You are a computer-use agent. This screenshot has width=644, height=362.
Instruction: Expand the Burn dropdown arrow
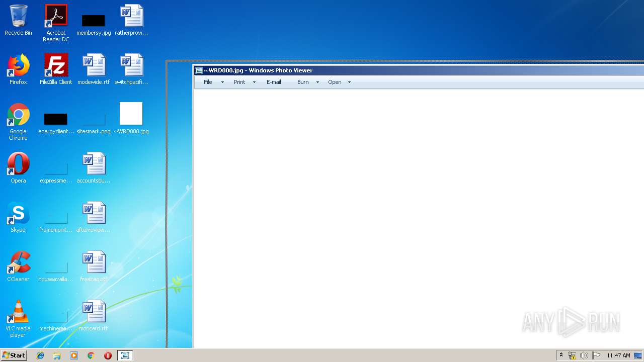pyautogui.click(x=317, y=82)
